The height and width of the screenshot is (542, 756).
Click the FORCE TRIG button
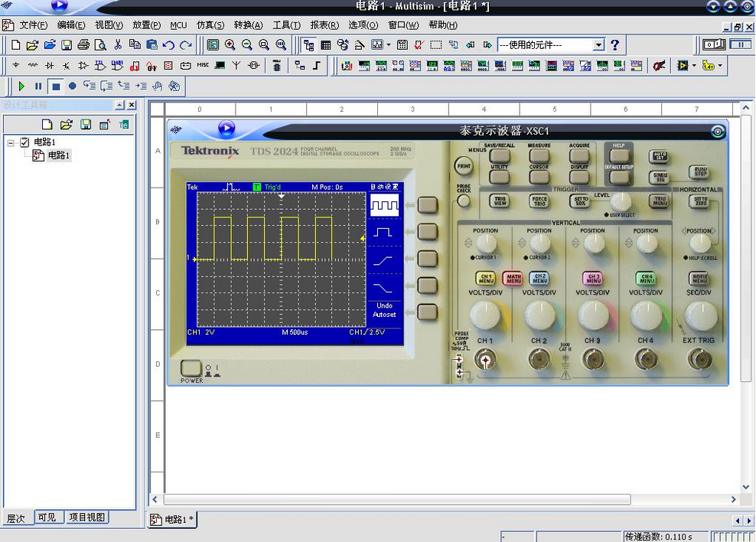point(539,201)
